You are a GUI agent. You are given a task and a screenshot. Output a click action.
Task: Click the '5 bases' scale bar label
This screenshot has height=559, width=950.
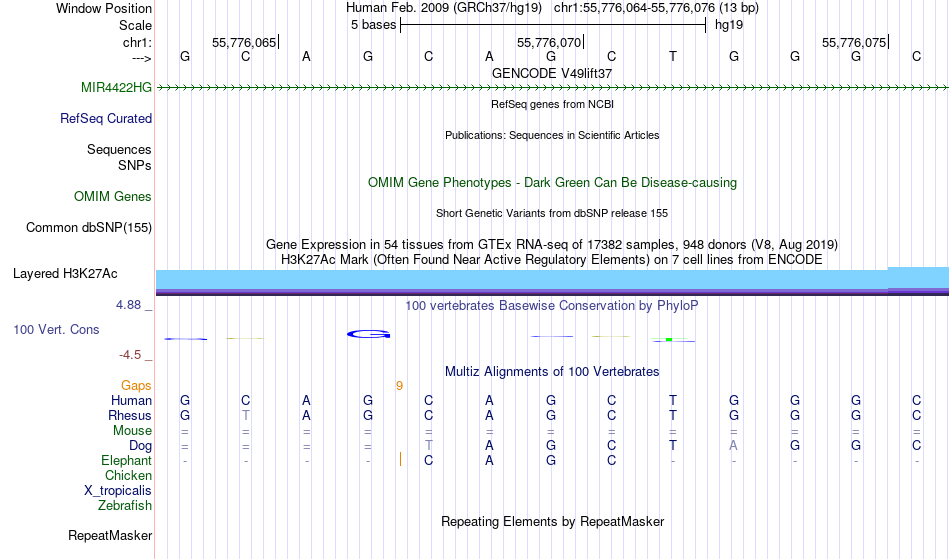[x=373, y=25]
